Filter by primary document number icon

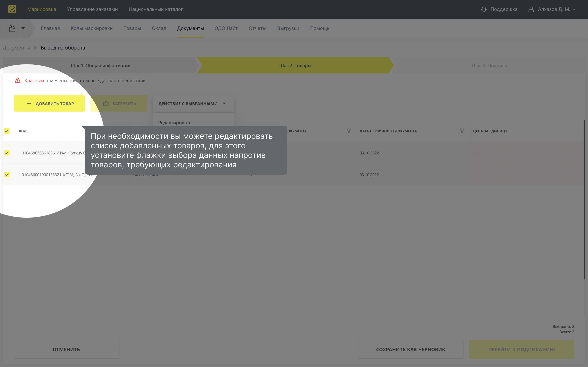tap(349, 131)
